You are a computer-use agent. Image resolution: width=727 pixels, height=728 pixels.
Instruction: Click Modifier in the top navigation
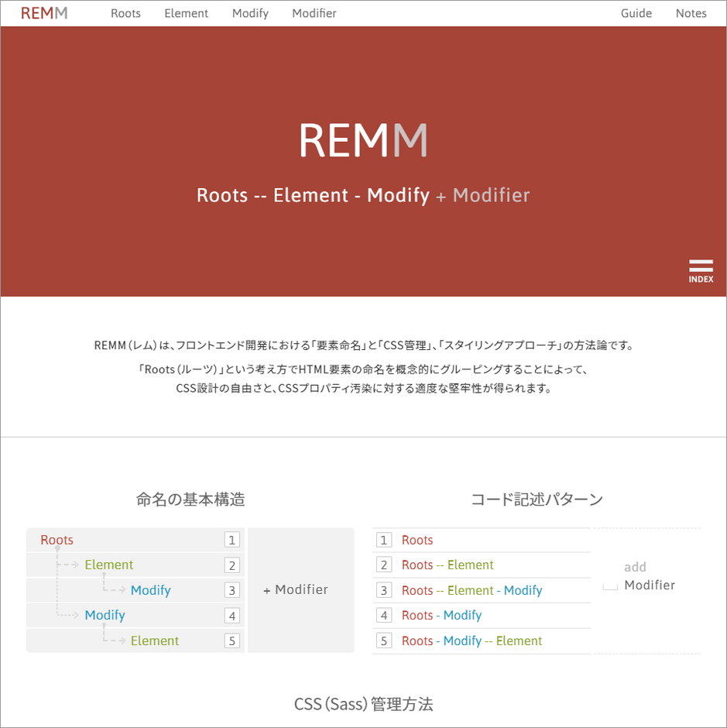[314, 12]
